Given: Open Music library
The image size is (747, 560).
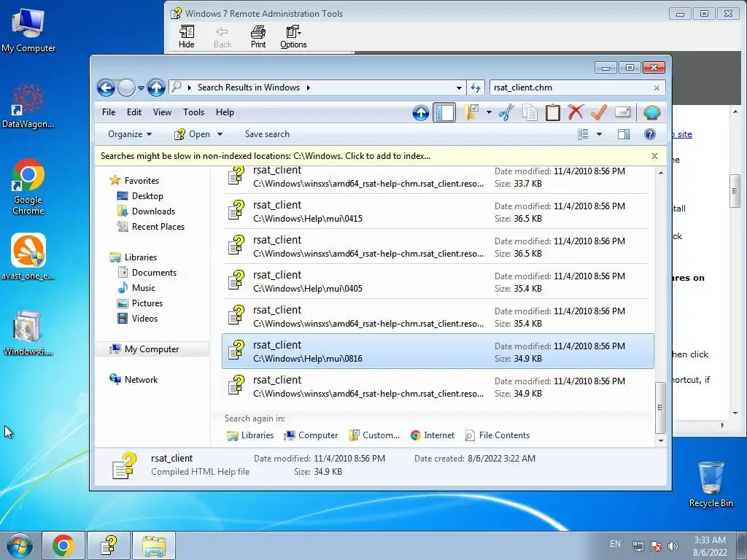Looking at the screenshot, I should point(144,287).
